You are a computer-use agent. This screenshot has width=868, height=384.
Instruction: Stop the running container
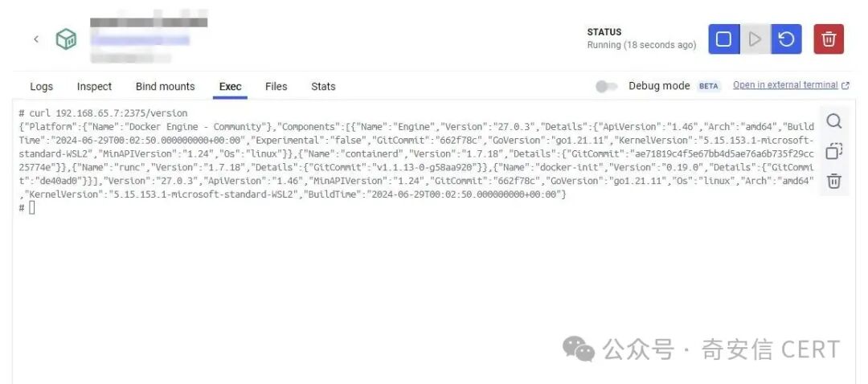point(723,39)
